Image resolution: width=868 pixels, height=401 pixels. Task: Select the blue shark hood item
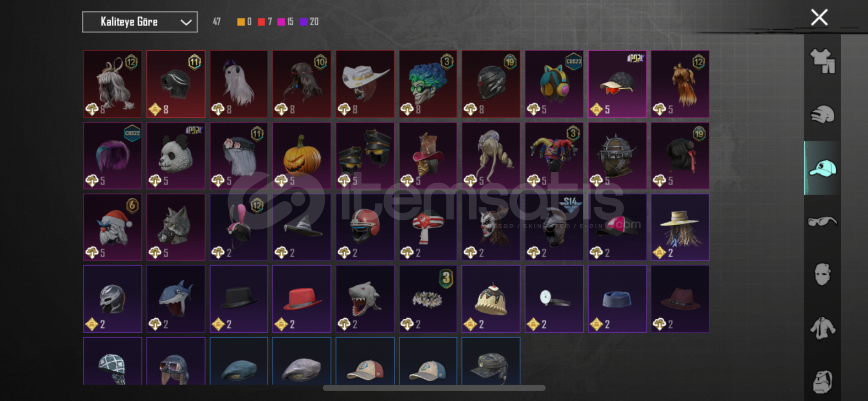[x=176, y=299]
